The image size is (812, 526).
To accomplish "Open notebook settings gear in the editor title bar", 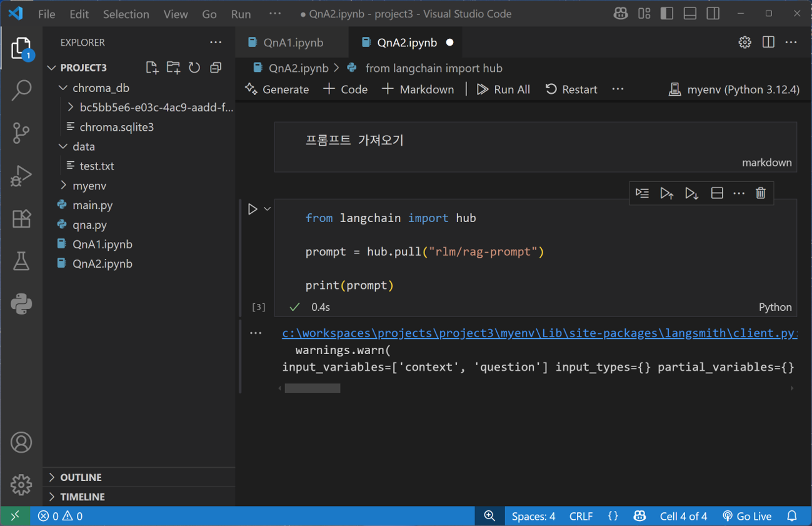I will (x=744, y=43).
